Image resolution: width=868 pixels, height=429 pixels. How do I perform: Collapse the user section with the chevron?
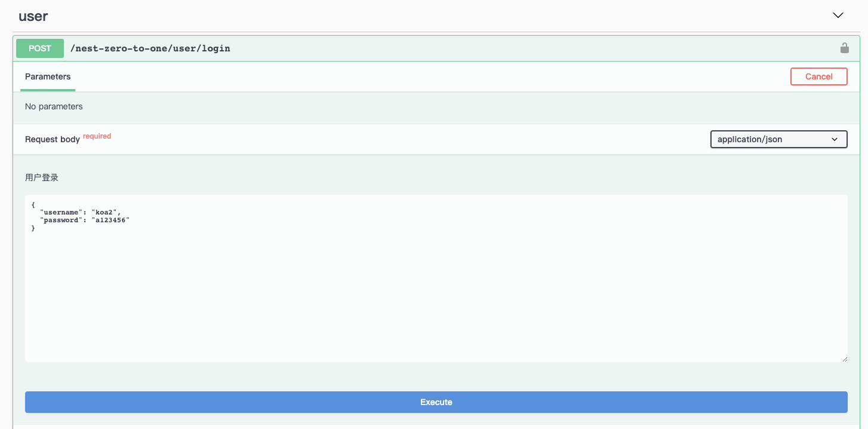point(838,16)
